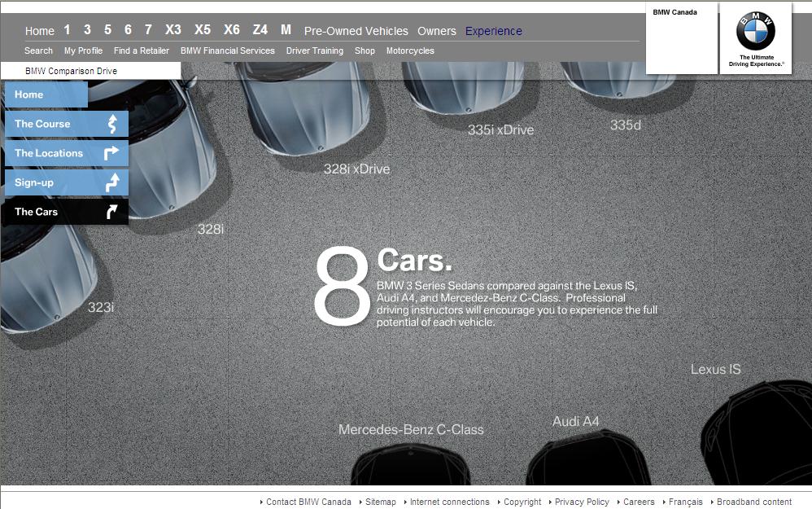The image size is (812, 509).
Task: Open Broadband content footer link
Action: pos(754,502)
